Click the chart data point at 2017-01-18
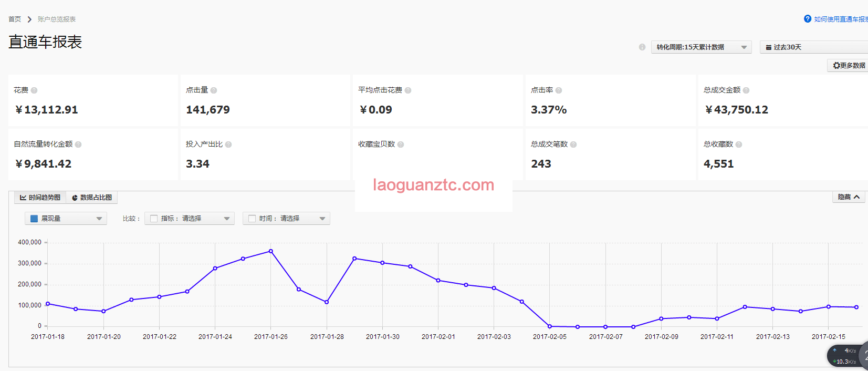Viewport: 868px width, 371px height. pyautogui.click(x=48, y=304)
